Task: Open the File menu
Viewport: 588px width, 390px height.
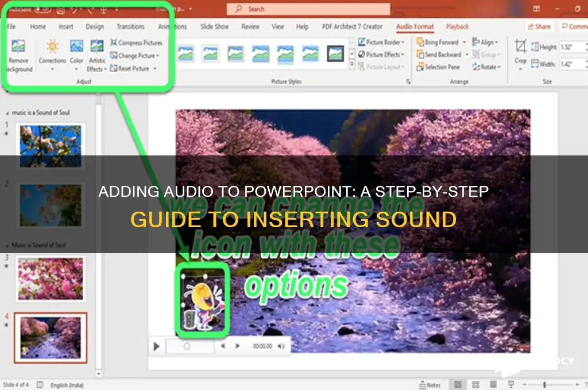Action: 11,26
